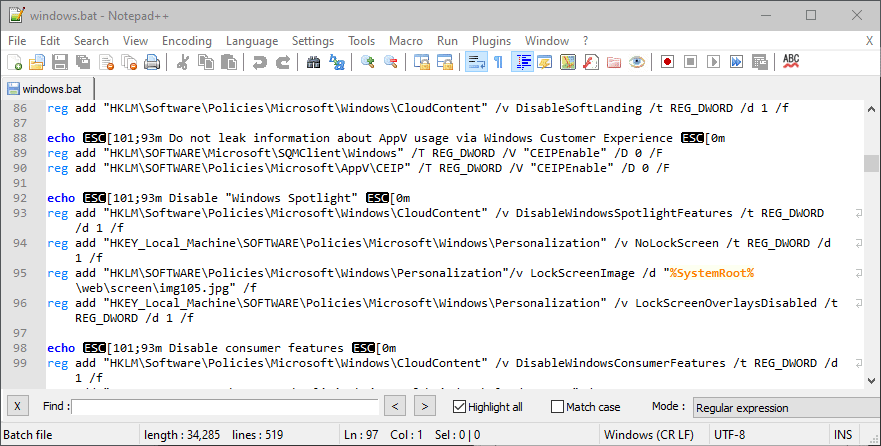Click 'Windows (CR LF)' in status bar

(x=649, y=435)
